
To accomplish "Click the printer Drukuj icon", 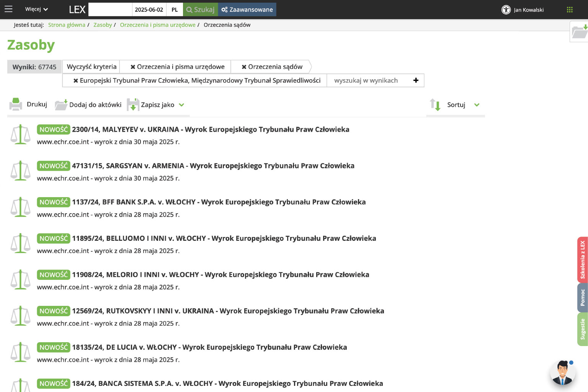I will coord(16,105).
